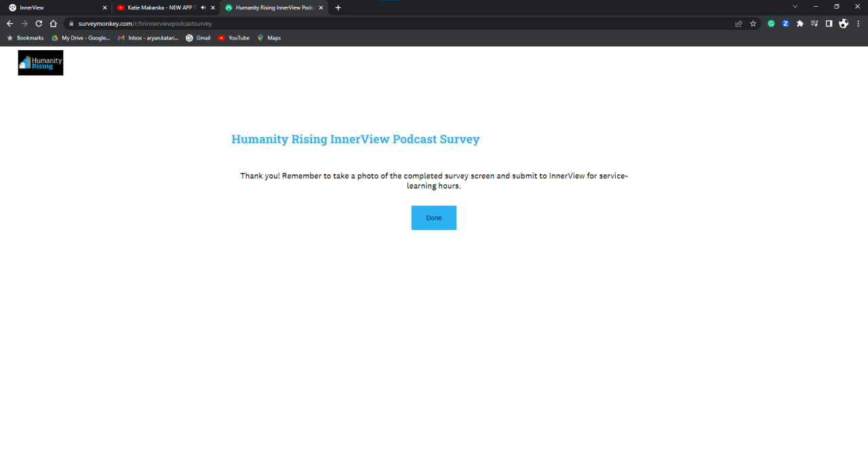Open the Extensions puzzle menu
This screenshot has width=868, height=470.
[x=800, y=23]
